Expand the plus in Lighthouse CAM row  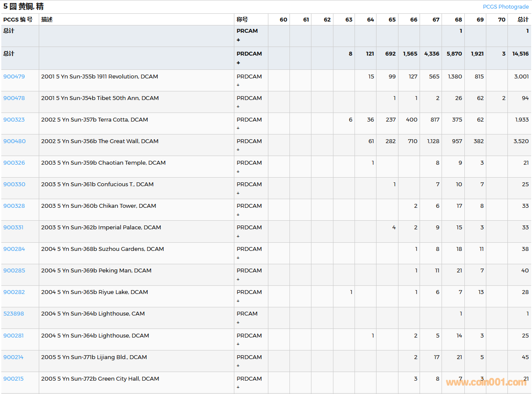click(x=238, y=322)
